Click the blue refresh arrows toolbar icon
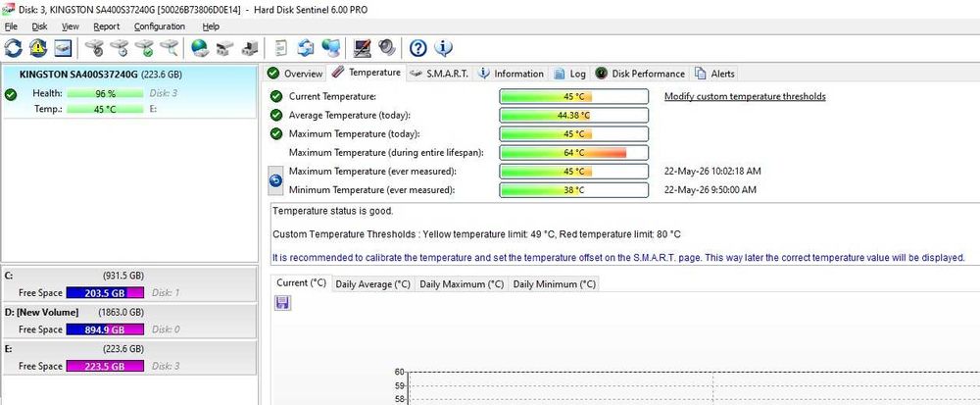 point(13,48)
